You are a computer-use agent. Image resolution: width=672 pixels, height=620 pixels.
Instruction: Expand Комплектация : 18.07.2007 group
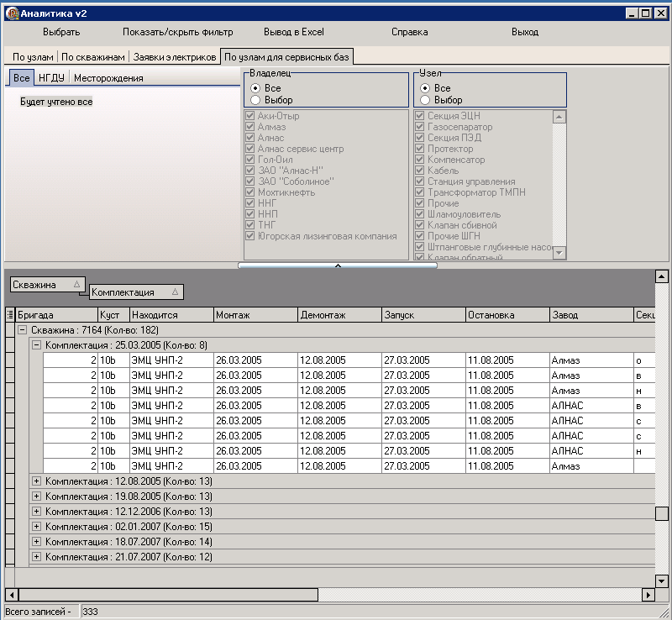(x=36, y=542)
